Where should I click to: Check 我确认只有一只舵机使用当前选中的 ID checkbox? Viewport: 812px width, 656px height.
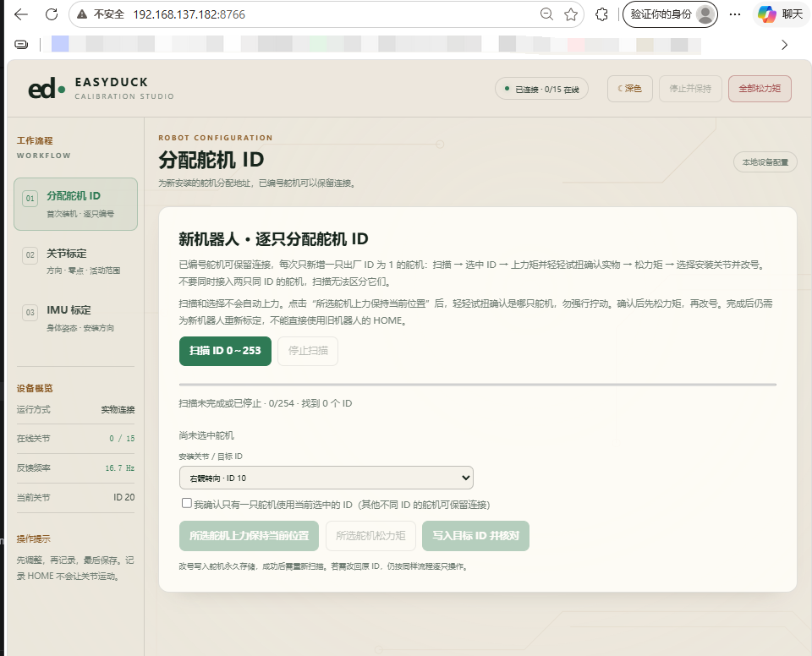[186, 503]
